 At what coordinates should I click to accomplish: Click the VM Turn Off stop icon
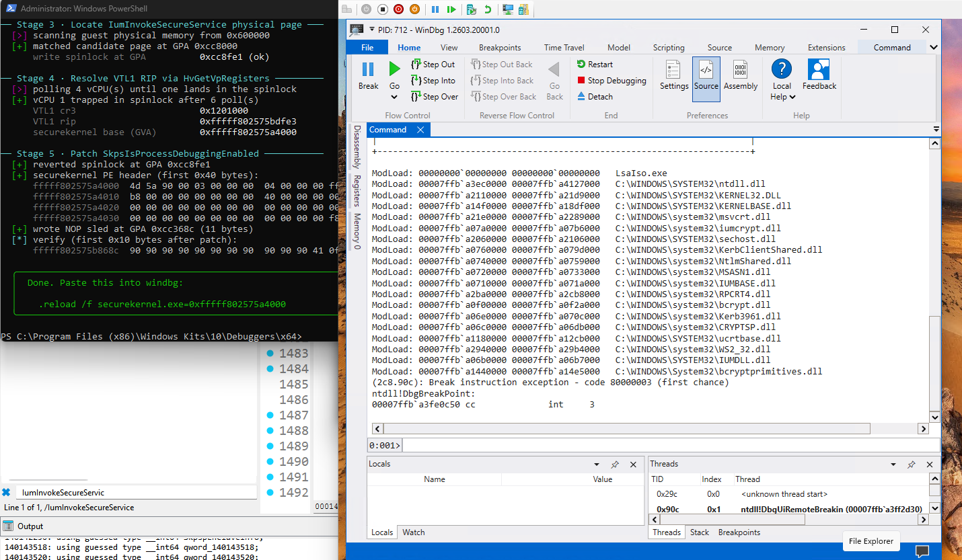tap(382, 9)
